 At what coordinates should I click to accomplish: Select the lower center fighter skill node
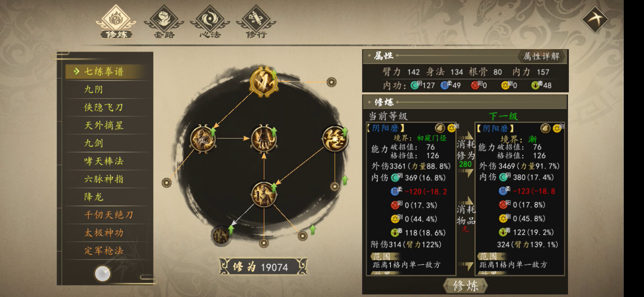tap(264, 194)
